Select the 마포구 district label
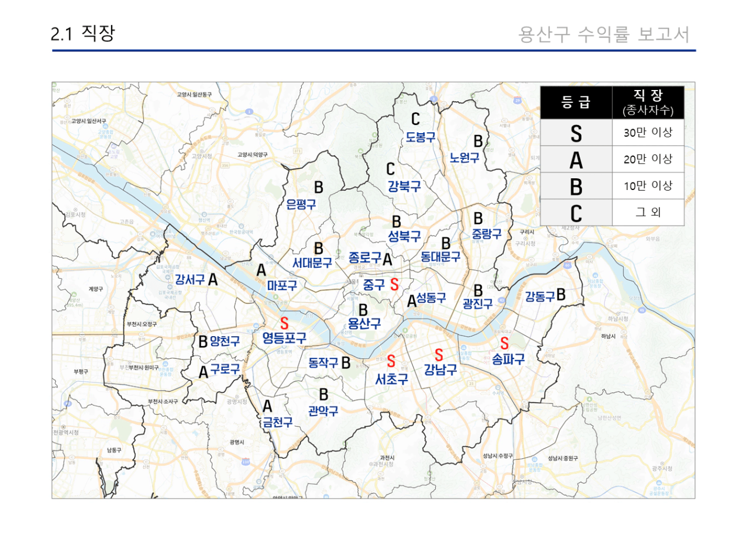 tap(282, 286)
